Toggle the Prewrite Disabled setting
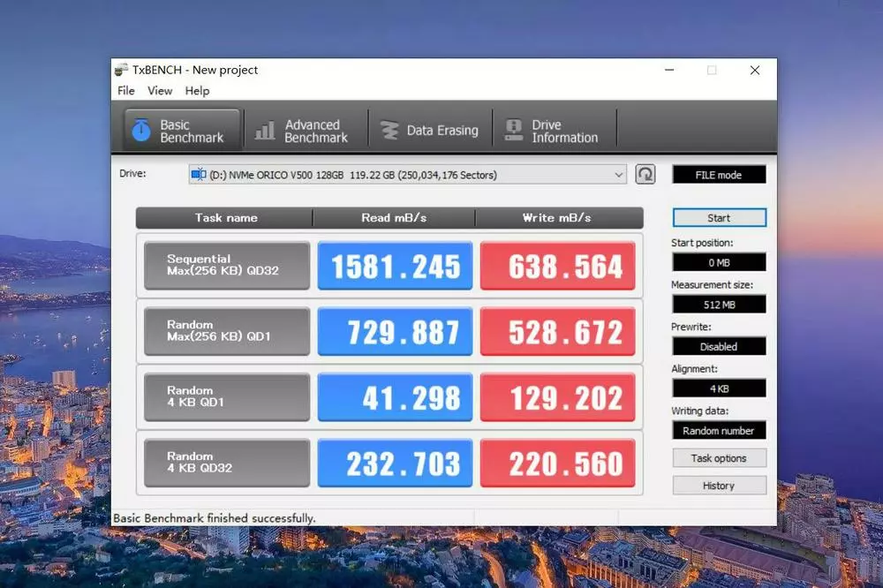 click(x=719, y=346)
